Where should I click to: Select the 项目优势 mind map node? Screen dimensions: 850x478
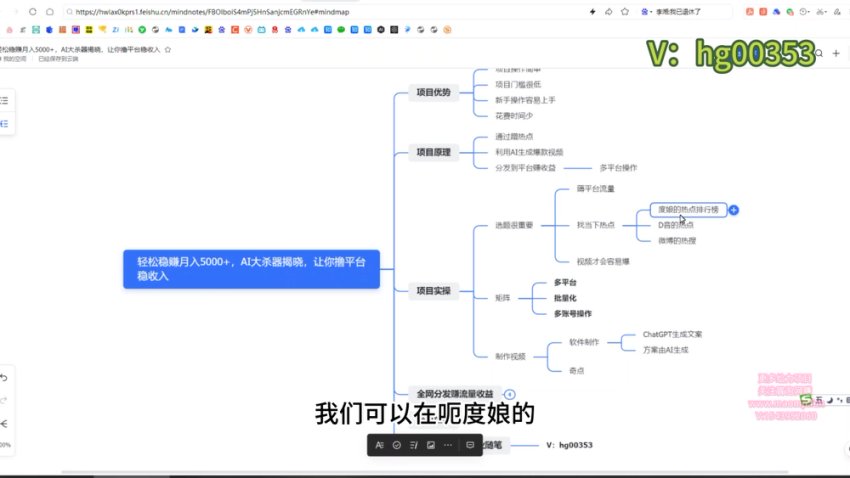[x=433, y=93]
